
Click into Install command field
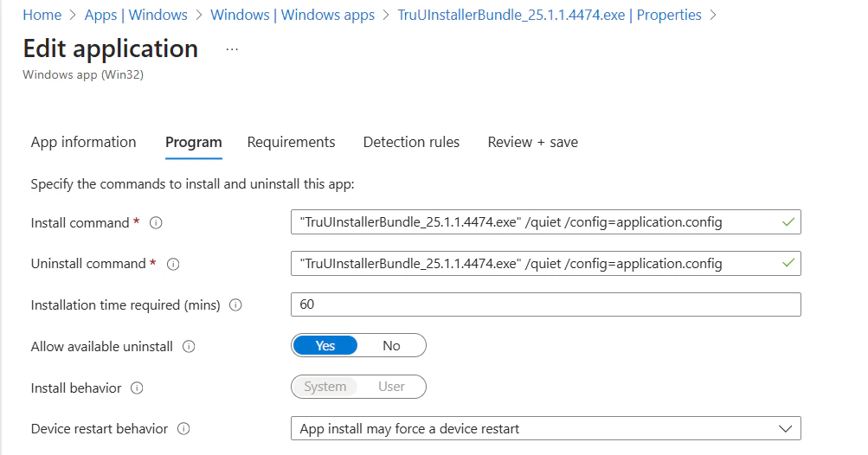click(x=546, y=222)
